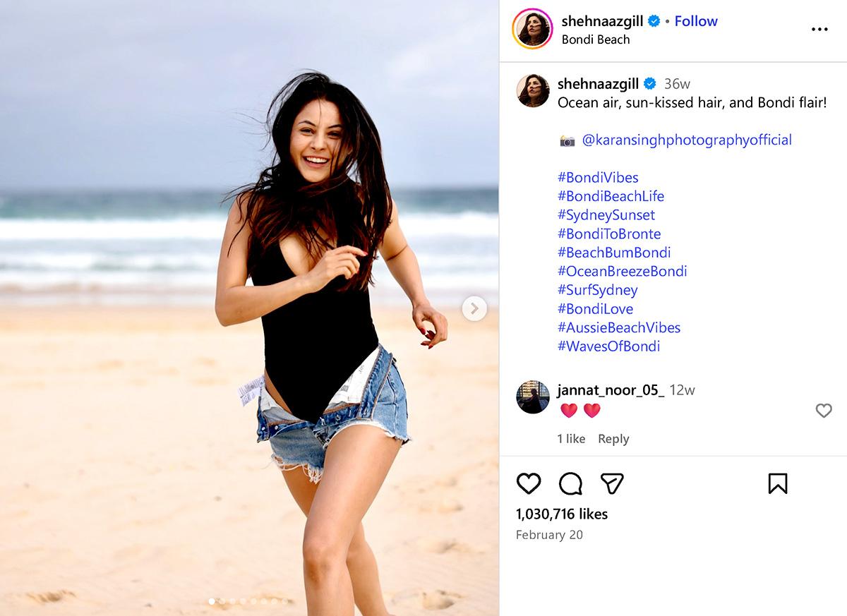
Task: Open the shehnaazgill username in the caption
Action: (x=599, y=84)
